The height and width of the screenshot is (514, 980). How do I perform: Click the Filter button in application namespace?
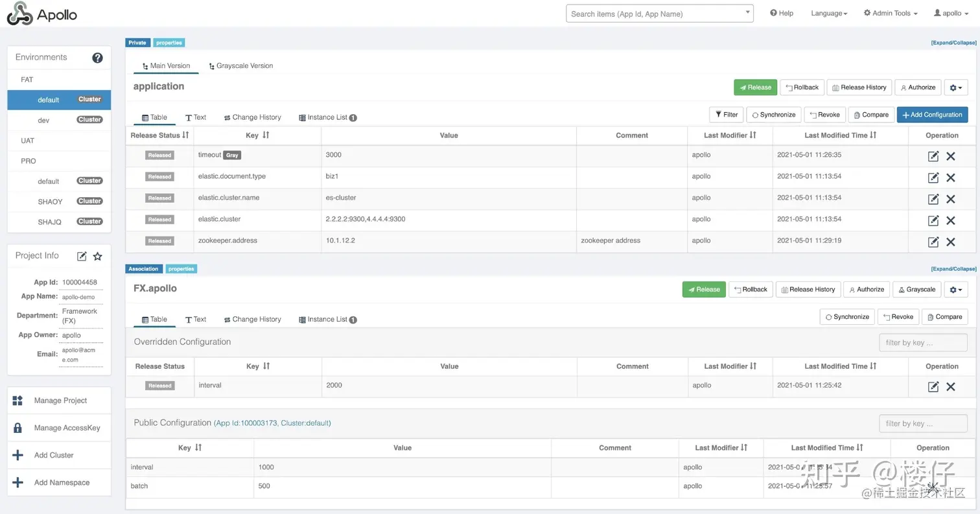tap(726, 115)
